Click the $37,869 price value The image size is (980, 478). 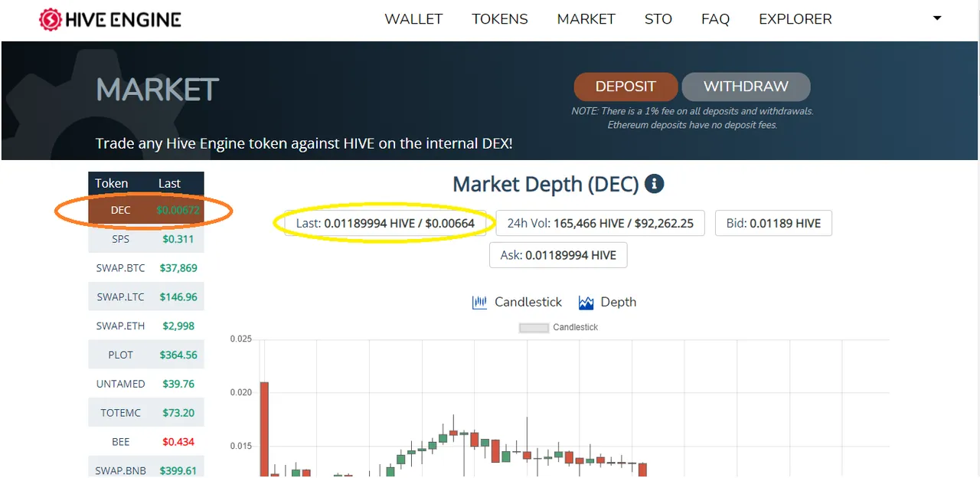[x=178, y=268]
